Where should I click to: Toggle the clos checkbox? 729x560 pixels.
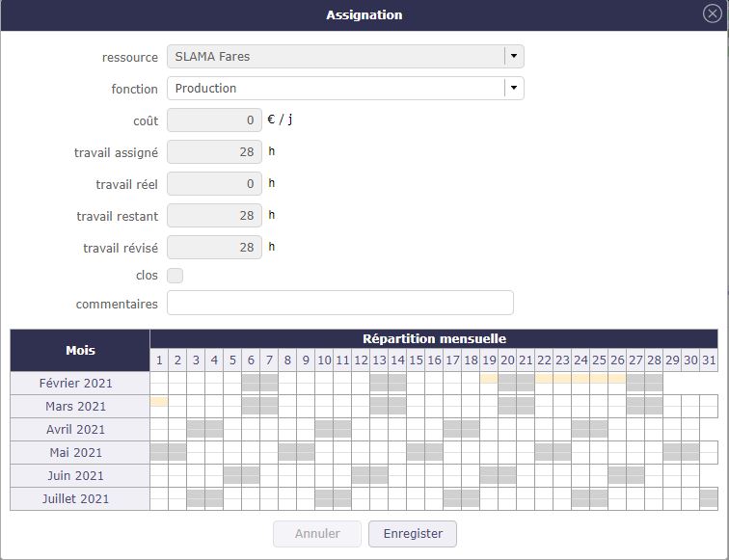[x=175, y=276]
